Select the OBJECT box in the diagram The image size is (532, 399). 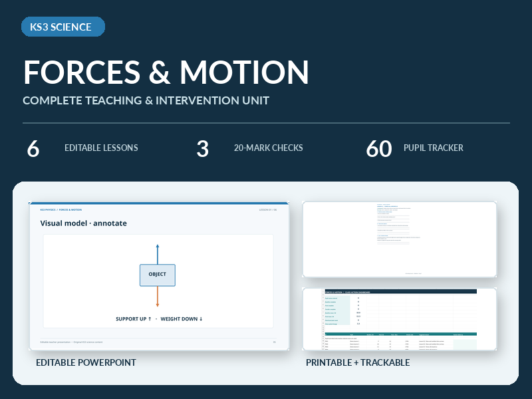tap(158, 275)
